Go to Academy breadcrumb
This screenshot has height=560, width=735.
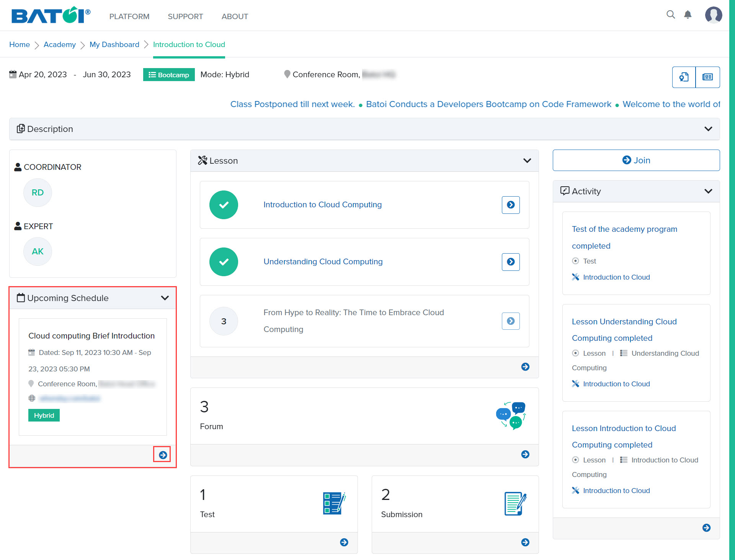[60, 44]
